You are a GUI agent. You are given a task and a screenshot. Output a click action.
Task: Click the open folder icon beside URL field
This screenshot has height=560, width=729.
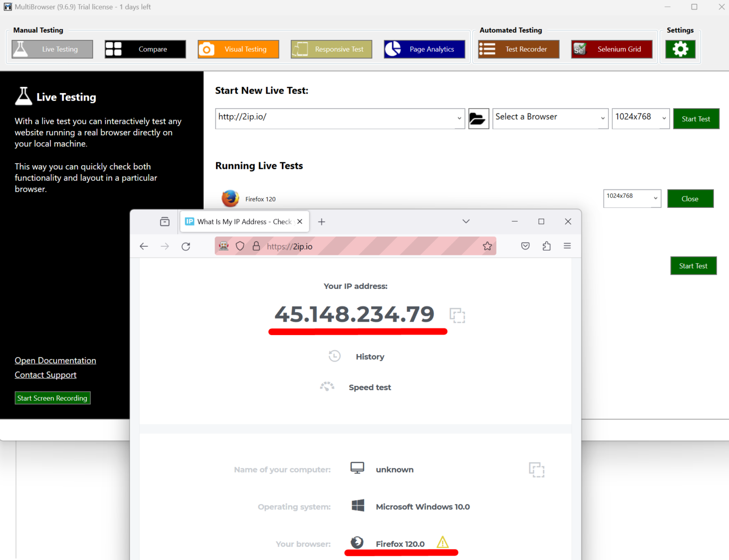tap(478, 119)
